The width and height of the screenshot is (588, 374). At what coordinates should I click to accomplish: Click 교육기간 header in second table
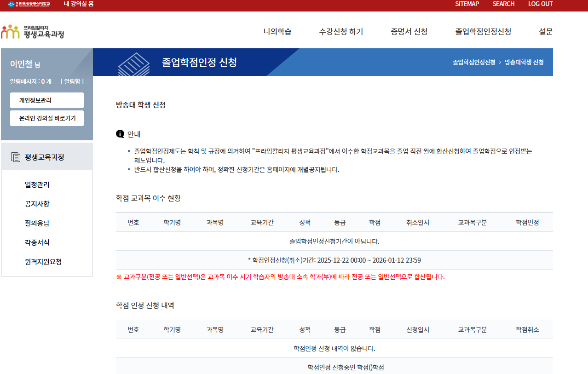pyautogui.click(x=262, y=330)
